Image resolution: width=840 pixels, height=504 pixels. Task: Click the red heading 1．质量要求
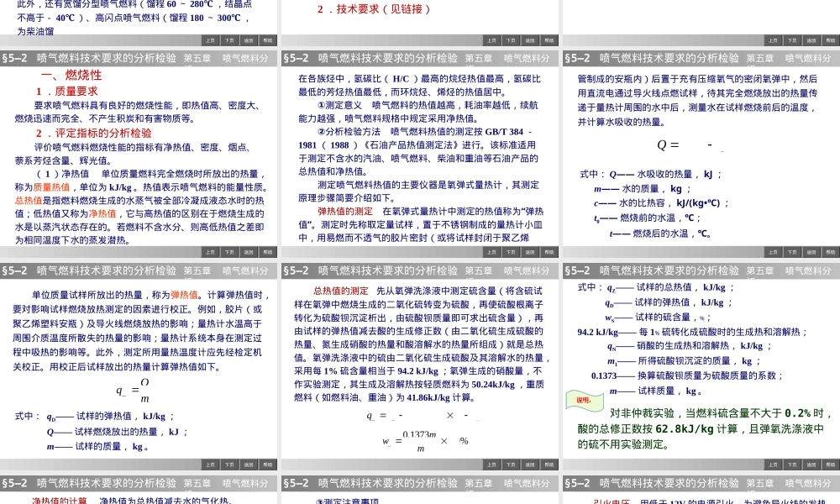coord(66,91)
